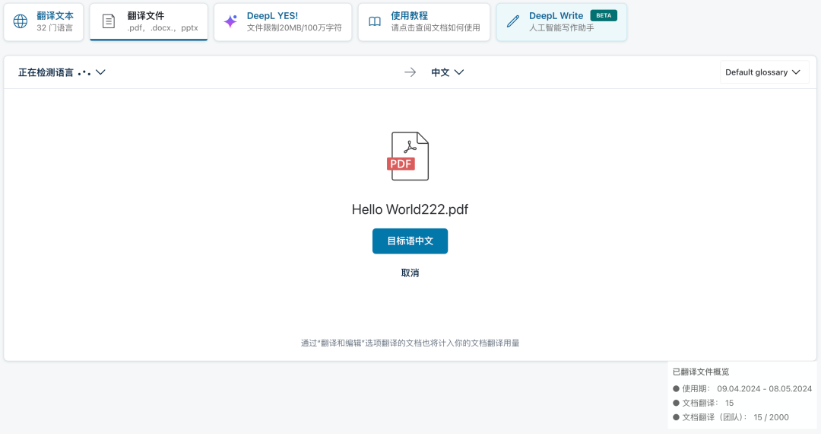Viewport: 826px width, 436px height.
Task: Click the document icon on 翻译文件 tab
Action: point(109,22)
